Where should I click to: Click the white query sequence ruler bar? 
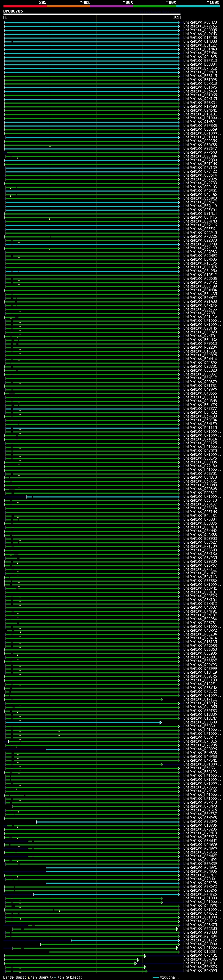pyautogui.click(x=92, y=14)
